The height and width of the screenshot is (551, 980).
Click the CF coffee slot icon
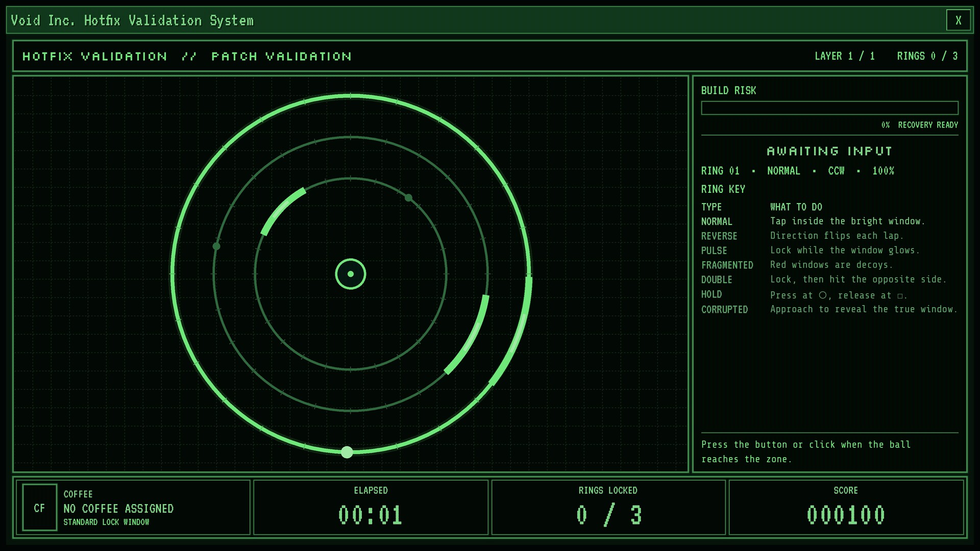click(x=39, y=508)
